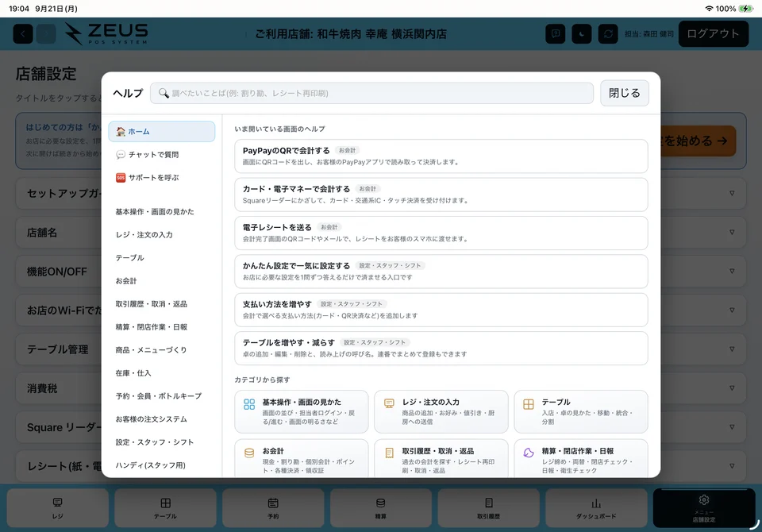Click the お会計 category coins icon
This screenshot has width=762, height=532.
(249, 453)
